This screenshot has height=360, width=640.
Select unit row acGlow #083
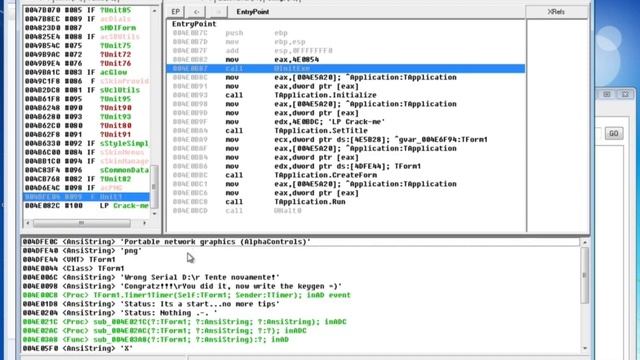click(x=87, y=72)
